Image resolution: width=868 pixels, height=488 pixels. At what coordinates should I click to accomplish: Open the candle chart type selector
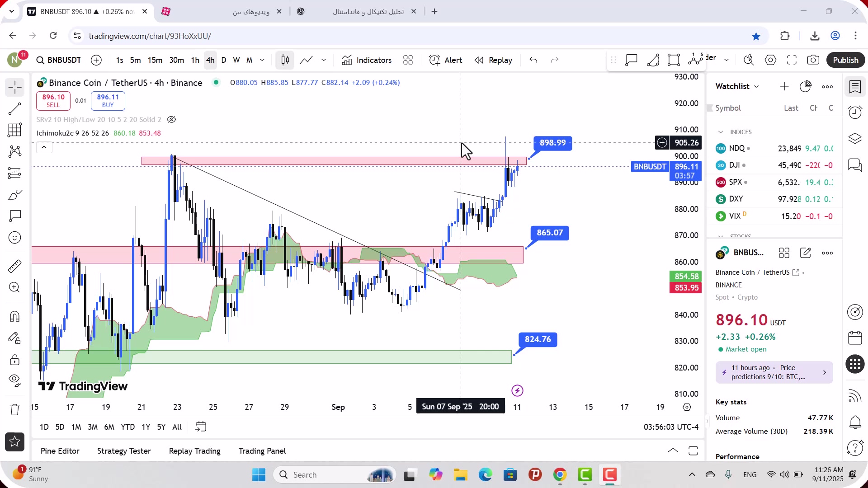pos(285,60)
